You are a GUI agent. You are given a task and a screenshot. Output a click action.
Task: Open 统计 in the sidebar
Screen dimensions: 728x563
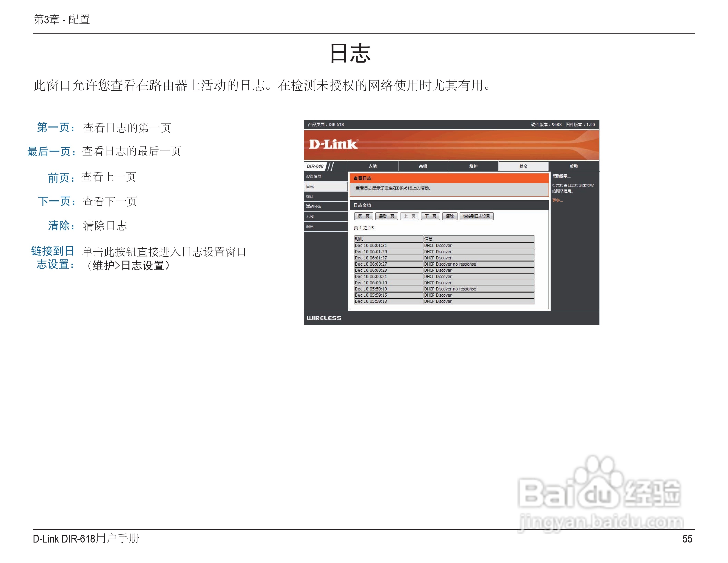(x=326, y=196)
